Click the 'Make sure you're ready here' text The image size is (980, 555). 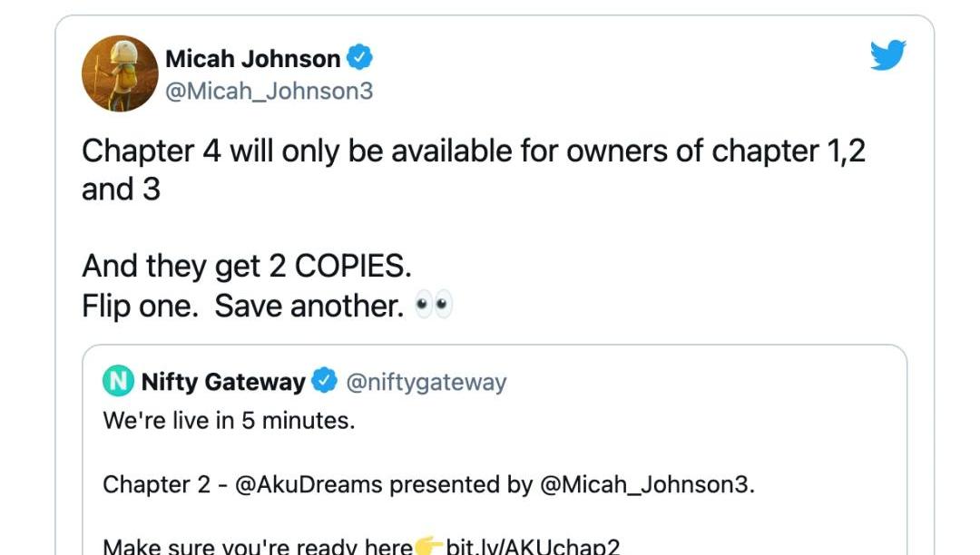pyautogui.click(x=258, y=546)
